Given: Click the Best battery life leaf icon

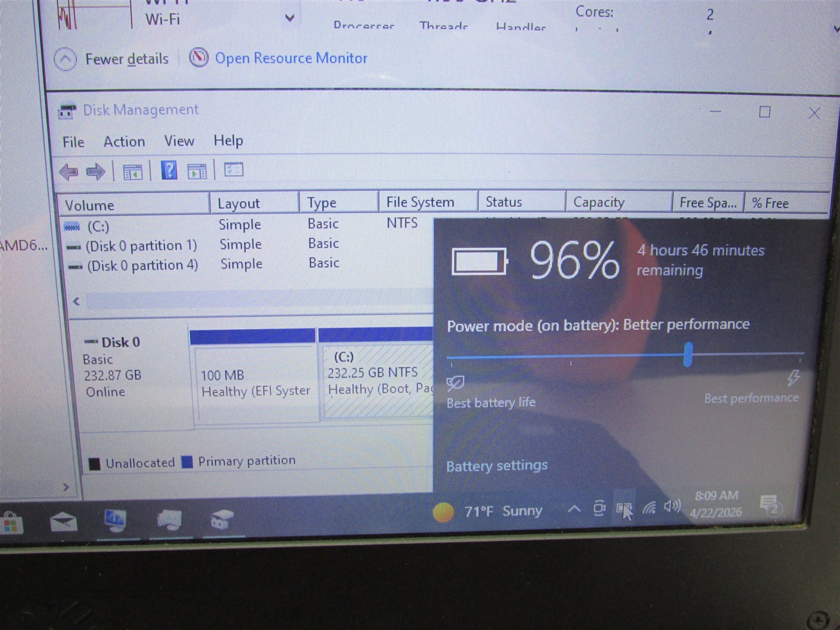Looking at the screenshot, I should pos(455,383).
